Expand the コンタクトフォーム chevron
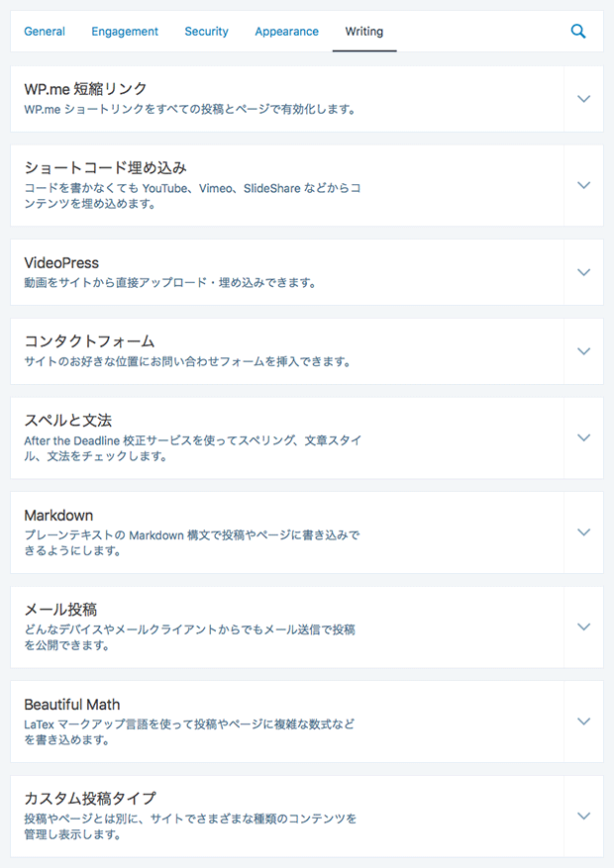 click(583, 351)
